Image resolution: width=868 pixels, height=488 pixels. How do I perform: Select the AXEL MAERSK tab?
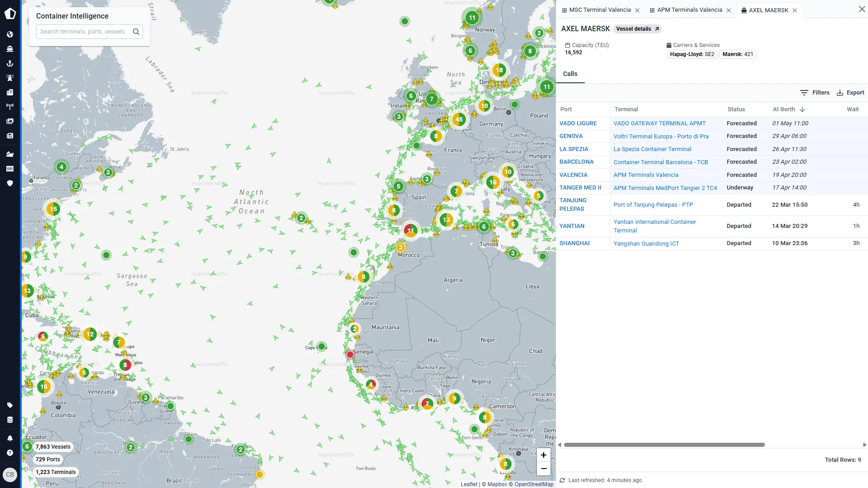click(x=768, y=10)
